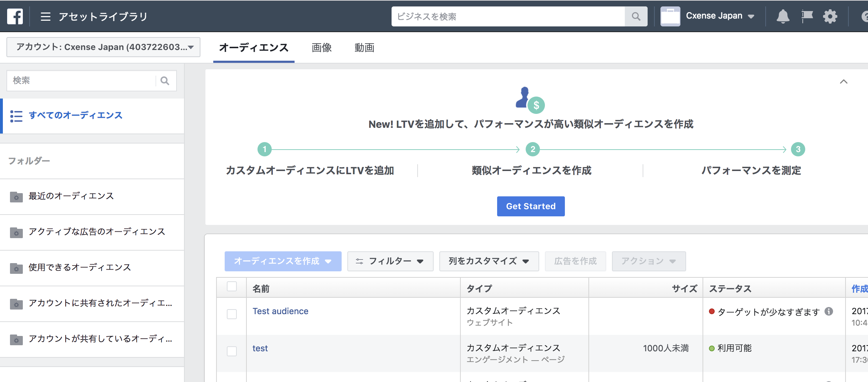Click the Facebook logo icon

(x=15, y=16)
